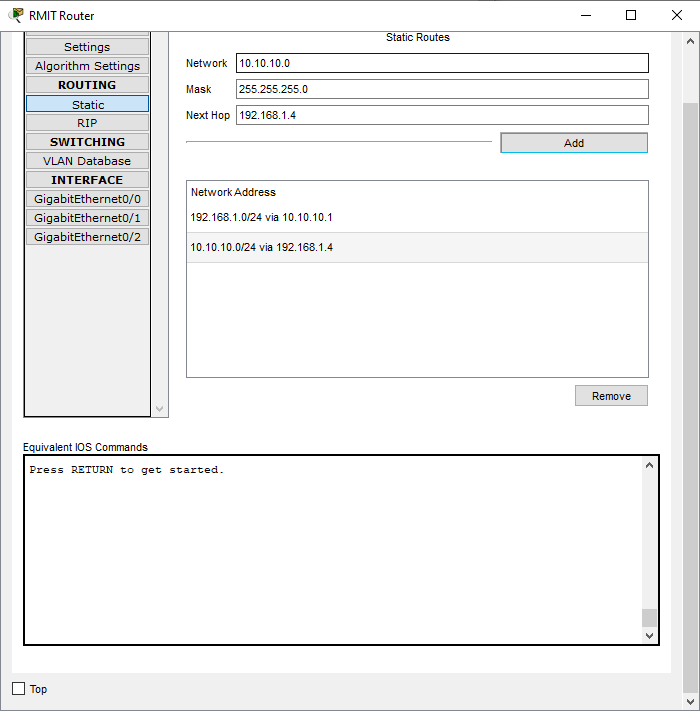
Task: Click the IOS commands scrollbar thumb
Action: click(649, 618)
